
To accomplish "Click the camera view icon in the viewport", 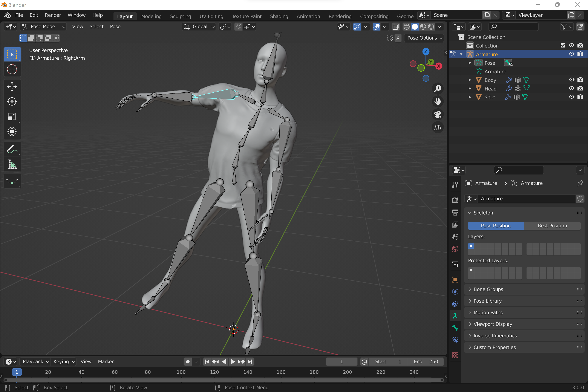I will pos(438,114).
